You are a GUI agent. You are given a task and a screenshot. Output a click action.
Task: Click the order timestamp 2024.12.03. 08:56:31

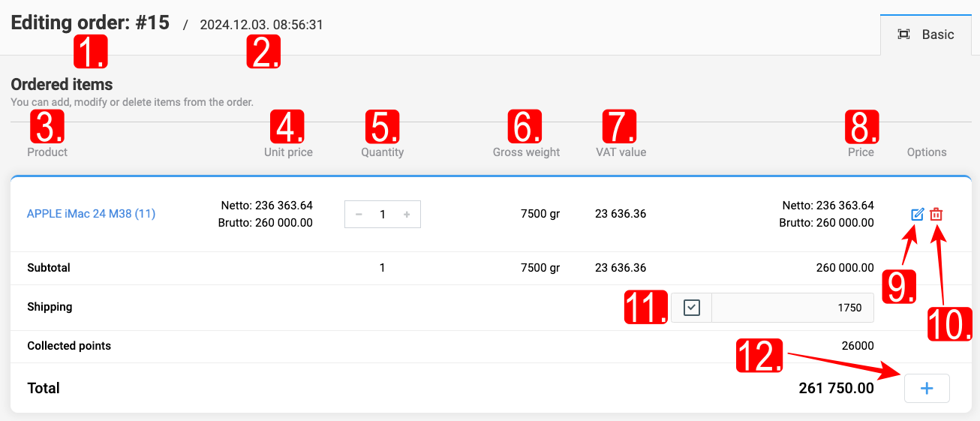pyautogui.click(x=261, y=25)
